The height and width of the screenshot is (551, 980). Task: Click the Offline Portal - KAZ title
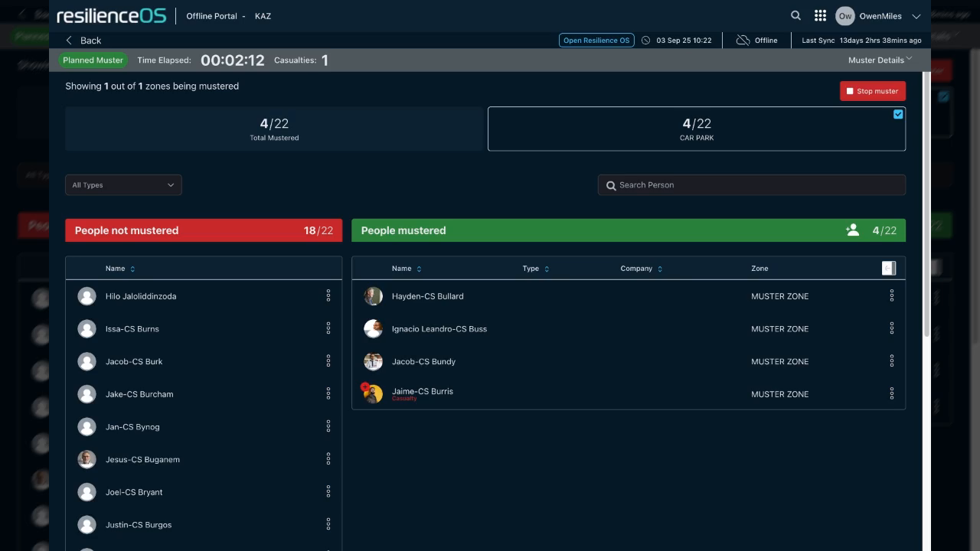[228, 16]
